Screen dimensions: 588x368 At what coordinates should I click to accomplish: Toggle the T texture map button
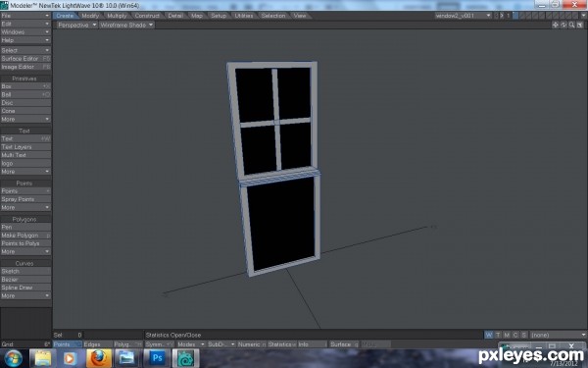498,335
